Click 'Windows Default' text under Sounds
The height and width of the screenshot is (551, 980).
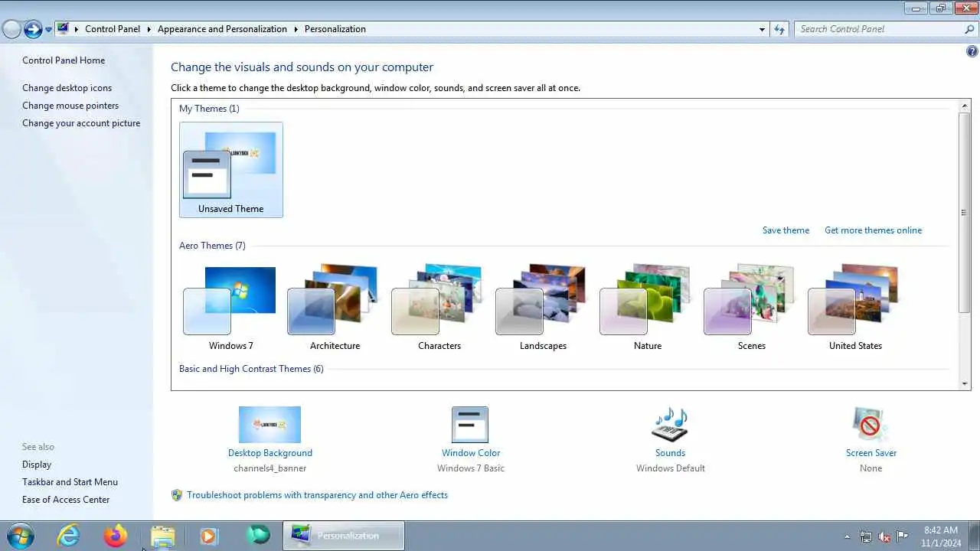pyautogui.click(x=671, y=468)
